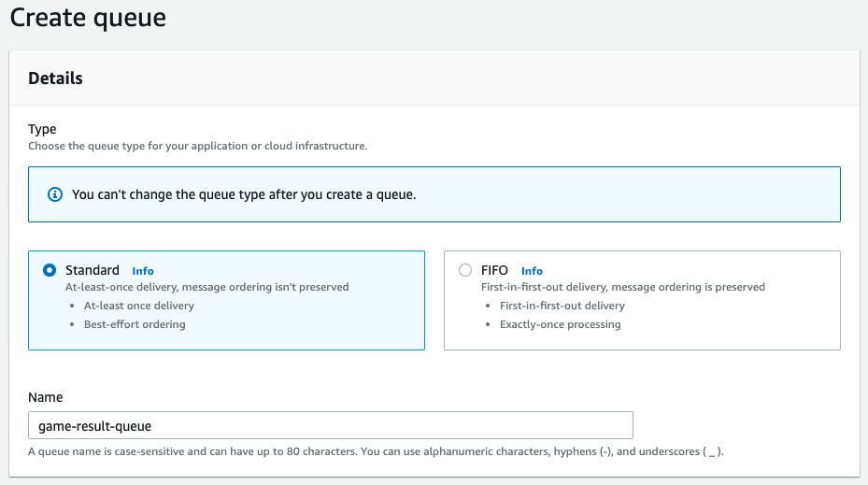
Task: Click the info circle icon in the alert
Action: coord(55,194)
